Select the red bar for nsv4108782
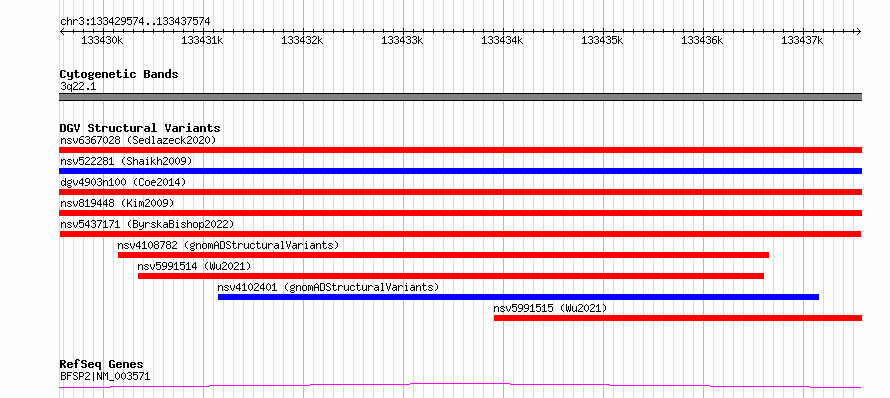890x398 pixels. (x=443, y=255)
